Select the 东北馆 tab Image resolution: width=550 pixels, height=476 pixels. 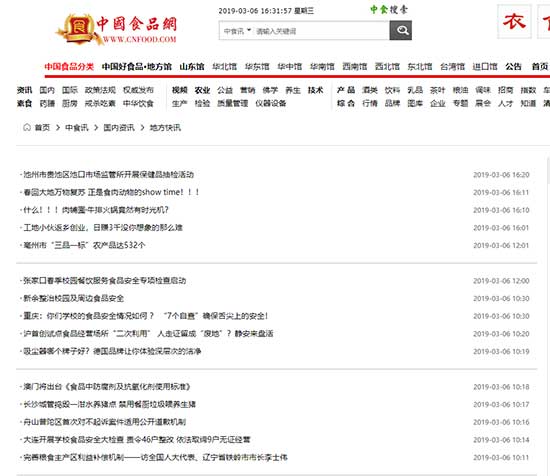pyautogui.click(x=420, y=67)
